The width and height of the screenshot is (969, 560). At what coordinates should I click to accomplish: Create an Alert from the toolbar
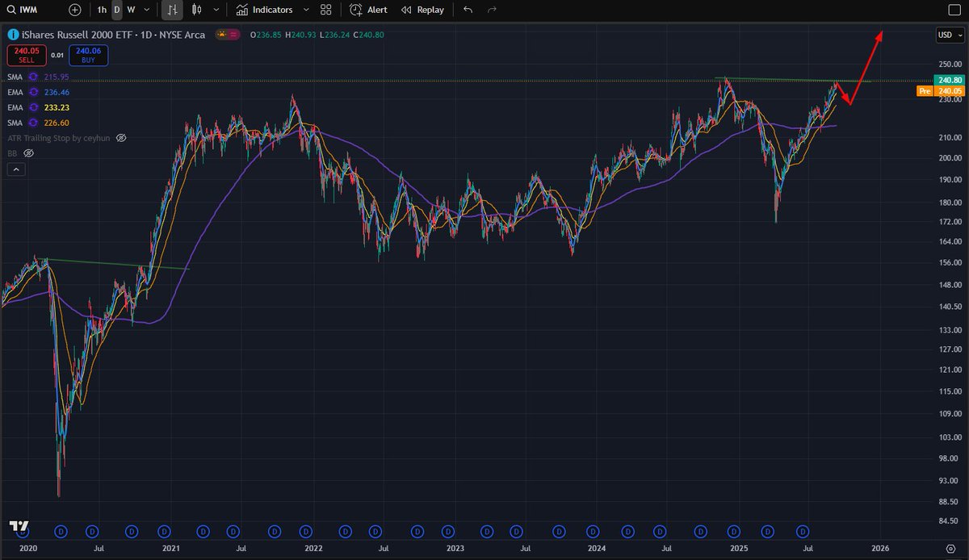pos(368,10)
